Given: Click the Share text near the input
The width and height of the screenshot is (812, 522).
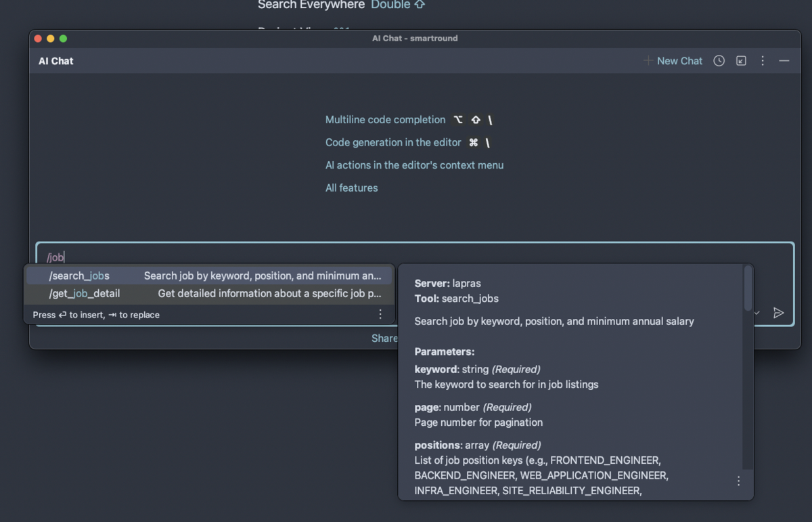Looking at the screenshot, I should [384, 338].
